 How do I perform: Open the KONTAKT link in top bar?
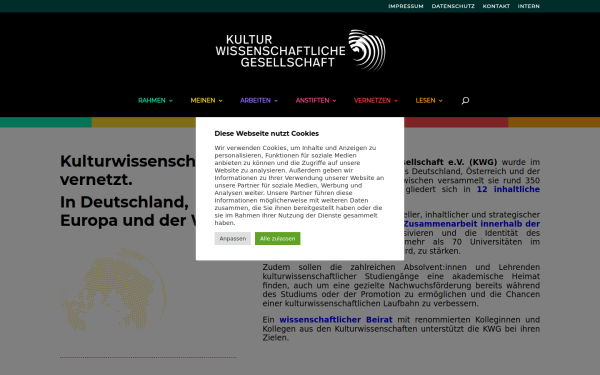496,6
